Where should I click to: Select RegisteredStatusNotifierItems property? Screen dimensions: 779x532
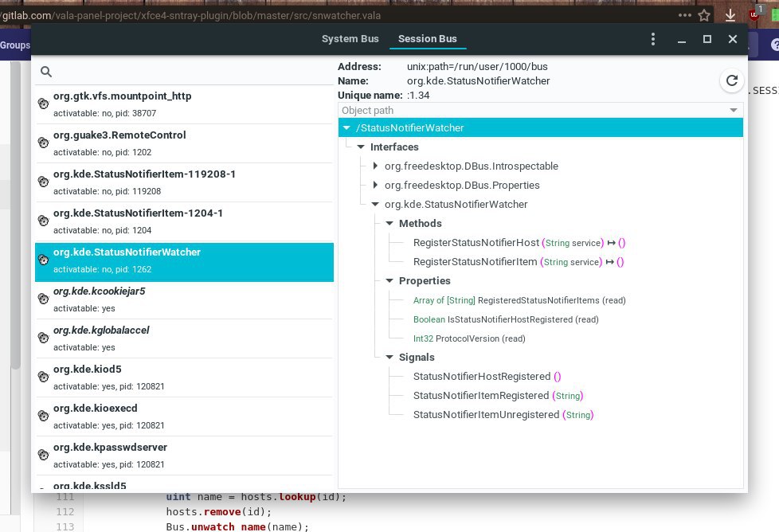point(519,300)
